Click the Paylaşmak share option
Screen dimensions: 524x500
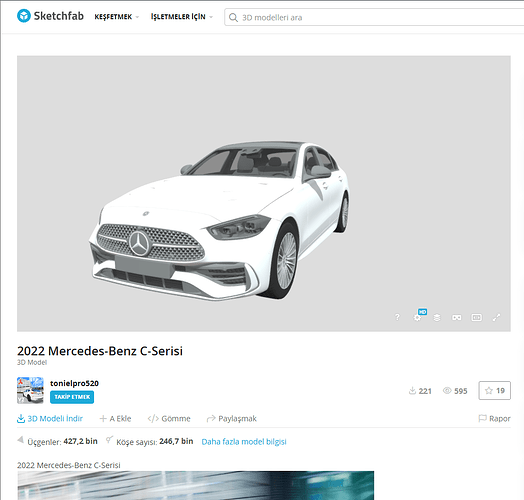coord(232,418)
